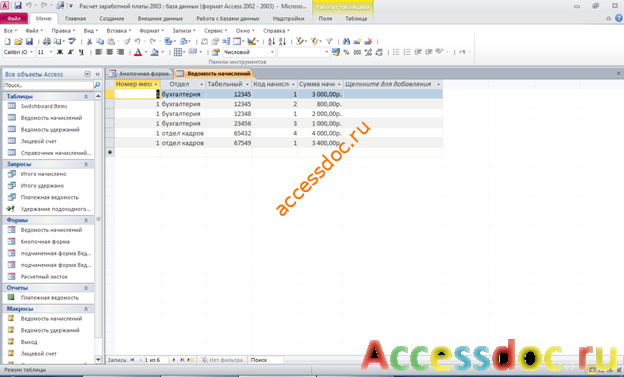Select the 4 000,00р. amount cell
The image size is (624, 377).
320,133
